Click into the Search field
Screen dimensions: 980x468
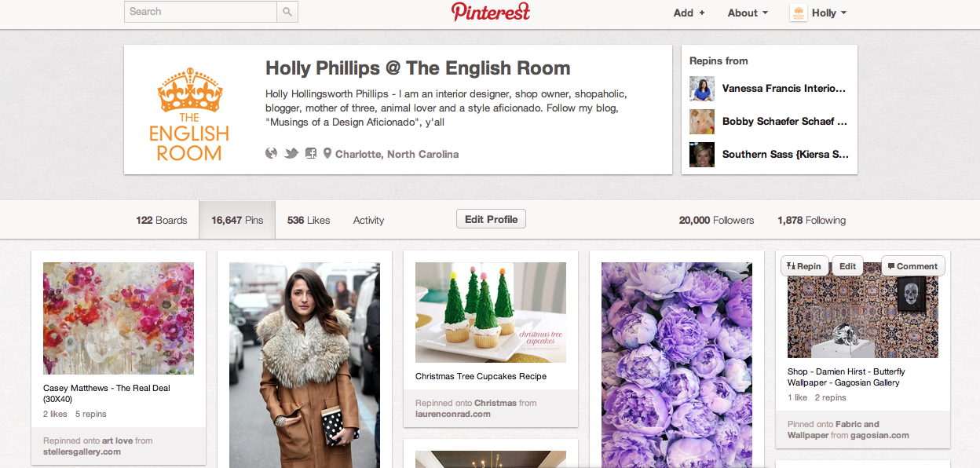[x=200, y=12]
